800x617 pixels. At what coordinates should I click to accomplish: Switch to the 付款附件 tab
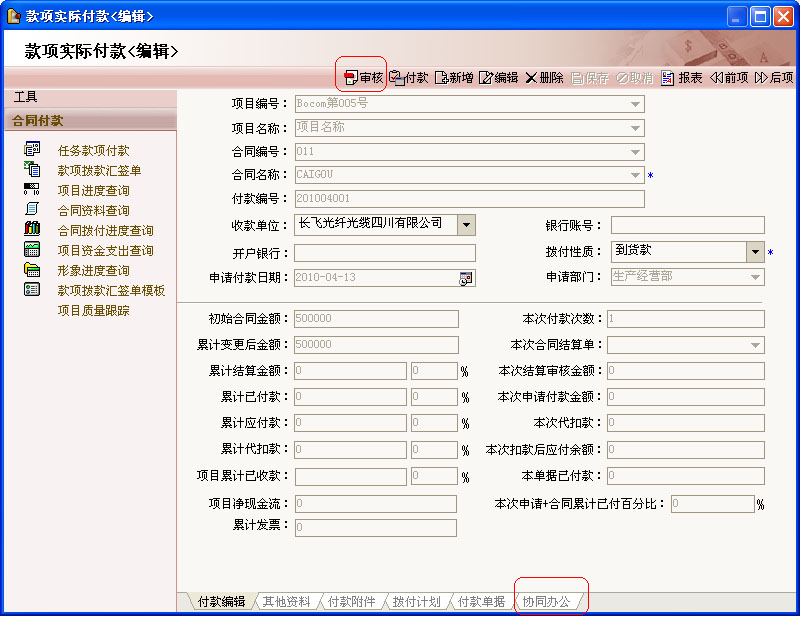[352, 602]
